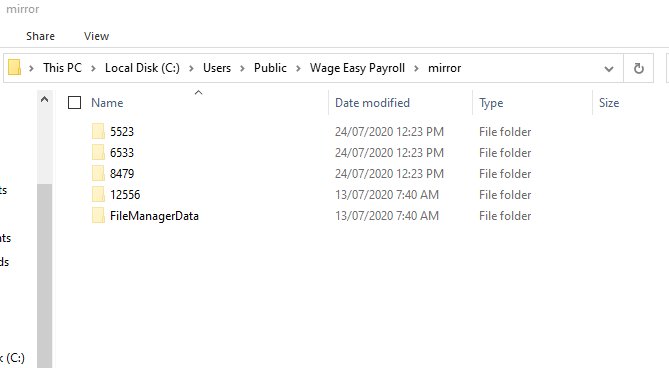Open the Share ribbon tab
669x368 pixels.
coord(41,36)
